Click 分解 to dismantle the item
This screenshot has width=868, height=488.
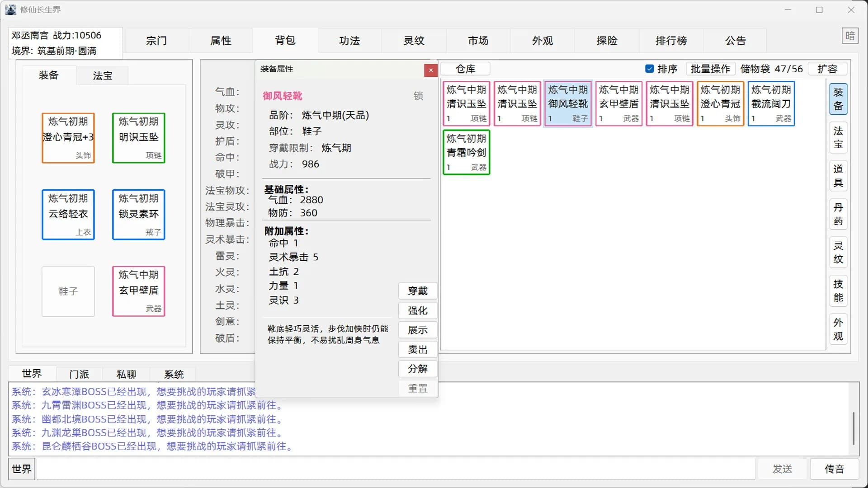tap(418, 369)
